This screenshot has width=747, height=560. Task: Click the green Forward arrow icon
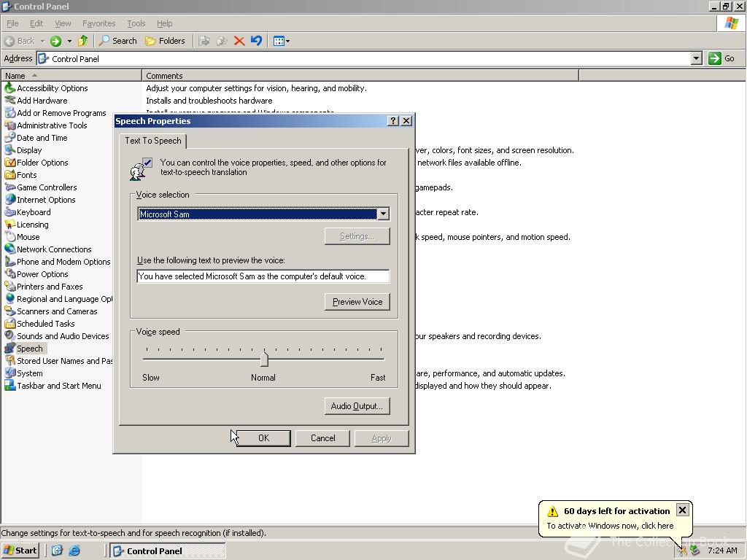tap(55, 41)
